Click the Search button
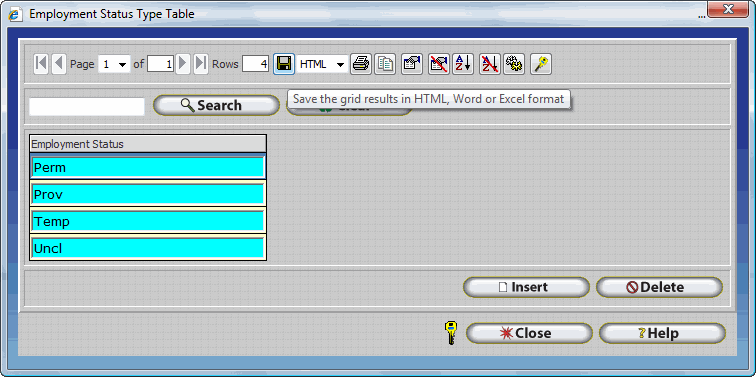The width and height of the screenshot is (756, 377). tap(216, 105)
